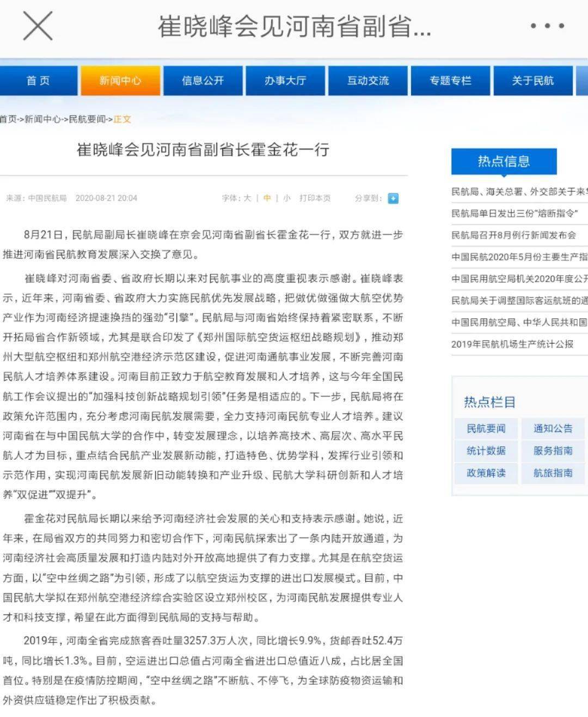Click the 打印本页 print link

tap(315, 198)
